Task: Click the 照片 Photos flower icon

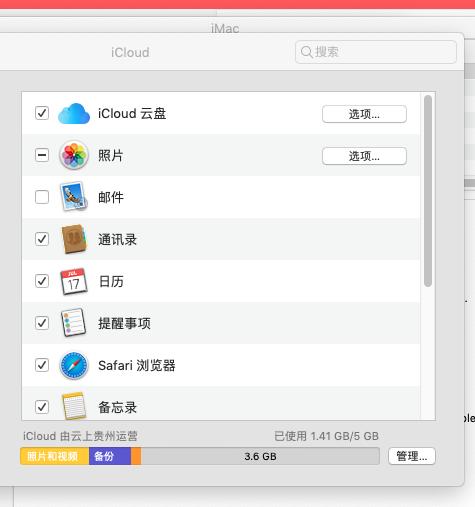Action: tap(74, 155)
